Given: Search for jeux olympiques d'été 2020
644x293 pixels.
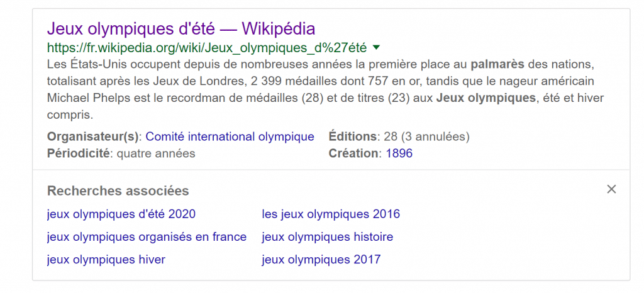Looking at the screenshot, I should coord(121,214).
